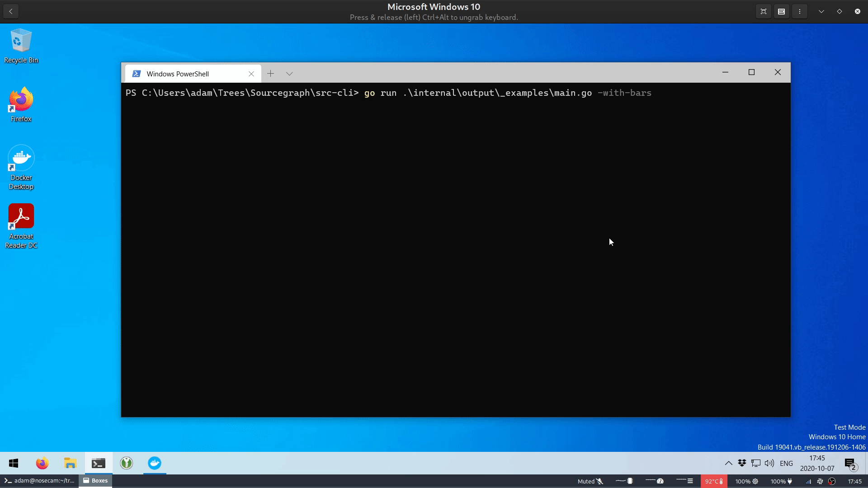Launch Firefox from the taskbar
The image size is (868, 488).
point(42,463)
